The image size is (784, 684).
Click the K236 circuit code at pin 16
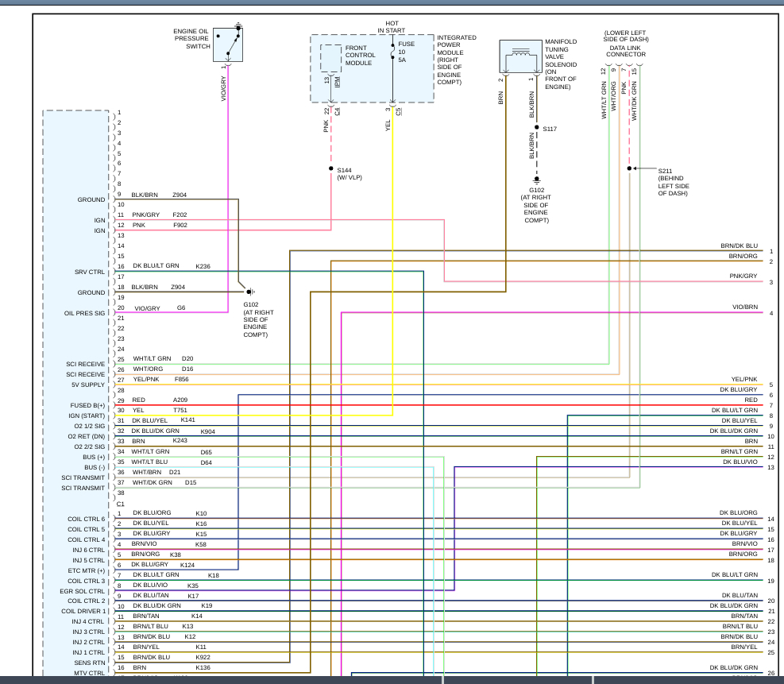[x=203, y=266]
